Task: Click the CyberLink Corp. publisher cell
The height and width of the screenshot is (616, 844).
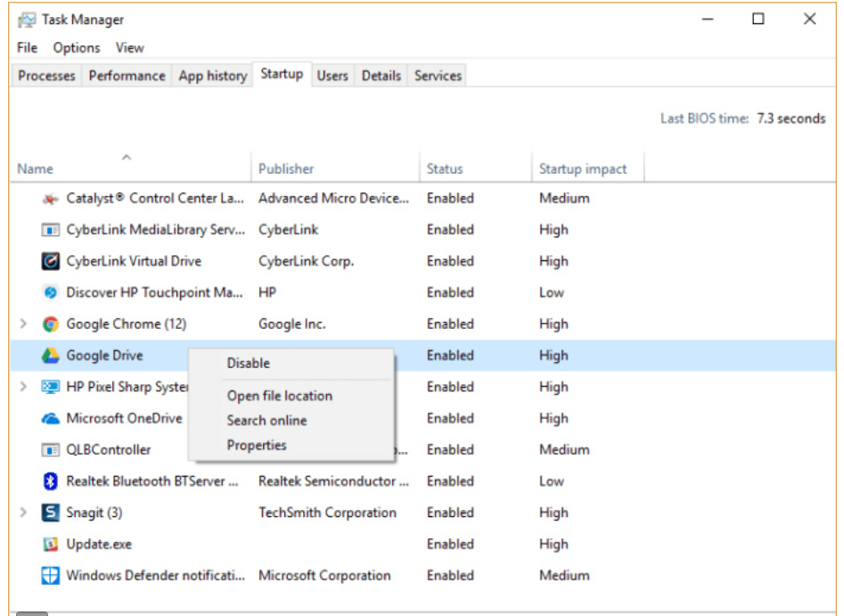Action: pyautogui.click(x=307, y=261)
